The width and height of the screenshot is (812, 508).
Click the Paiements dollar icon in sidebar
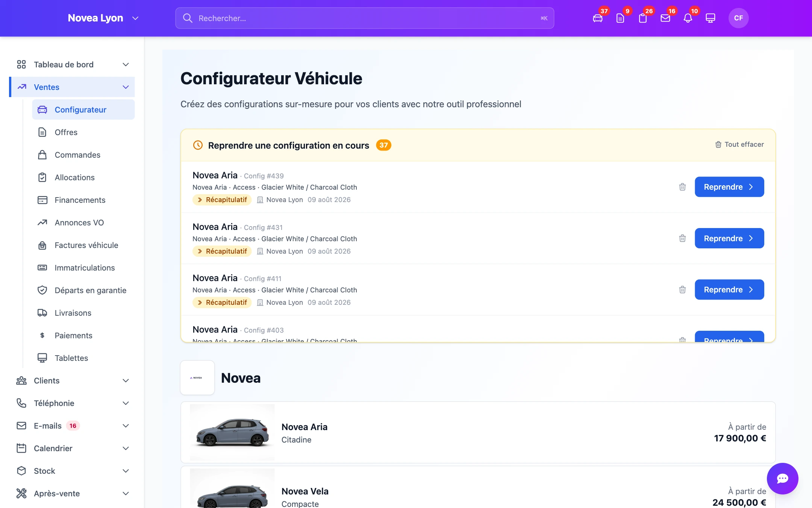click(42, 335)
